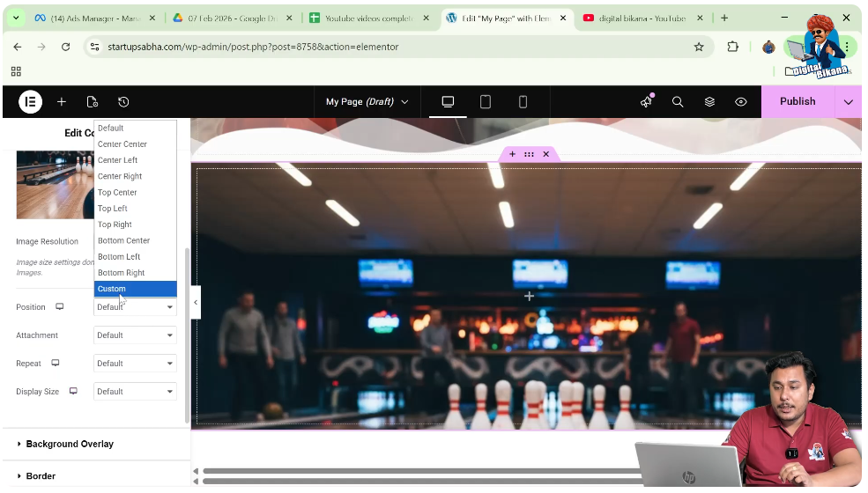The image size is (868, 493).
Task: Open the Elementor main menu logo
Action: pos(30,102)
